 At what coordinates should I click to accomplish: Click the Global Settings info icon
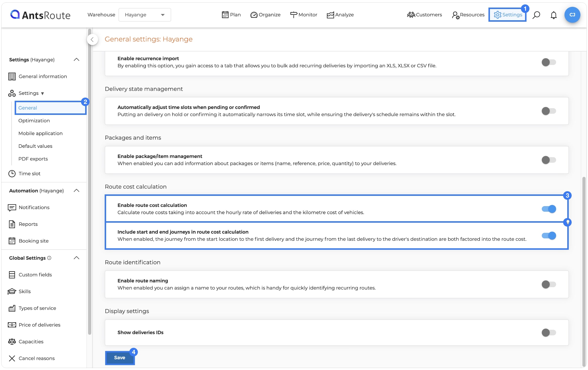click(x=49, y=258)
